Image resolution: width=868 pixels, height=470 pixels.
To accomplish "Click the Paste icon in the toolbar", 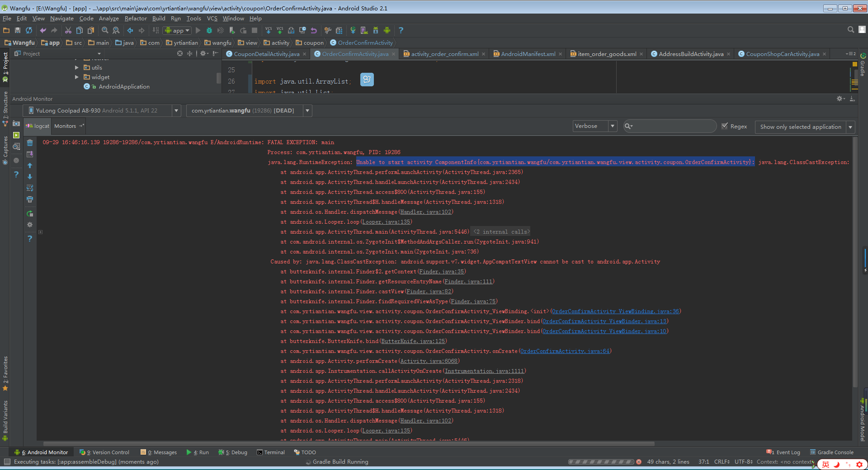I will (x=91, y=30).
